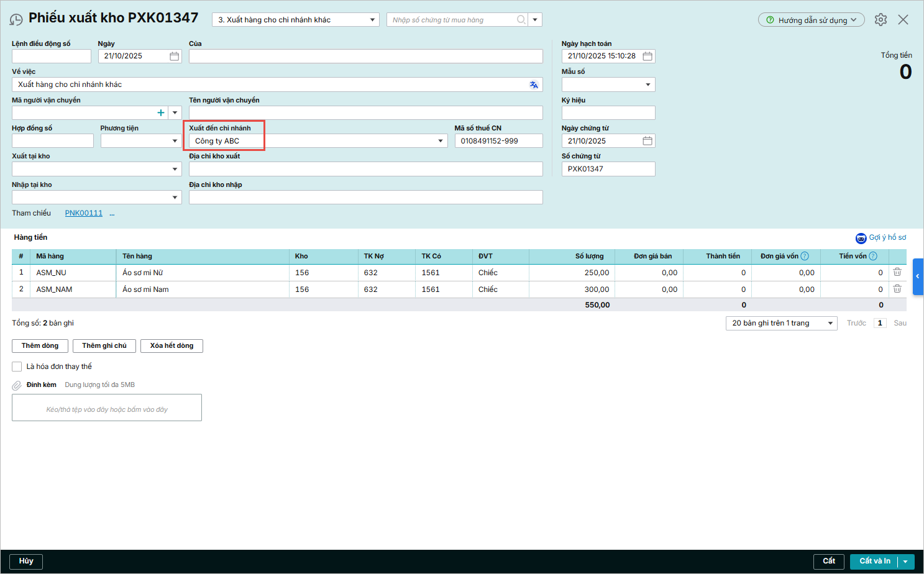Open the export type dropdown at top
Image resolution: width=924 pixels, height=574 pixels.
[372, 20]
